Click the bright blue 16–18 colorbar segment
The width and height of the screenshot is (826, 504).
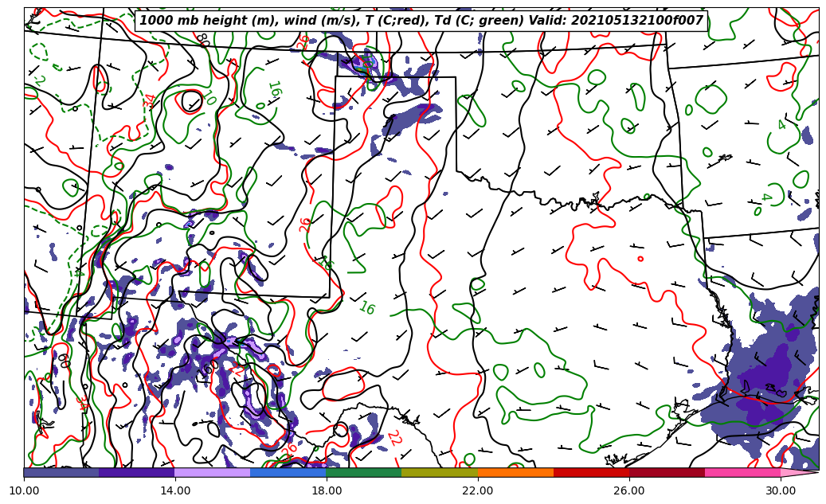[x=288, y=472]
